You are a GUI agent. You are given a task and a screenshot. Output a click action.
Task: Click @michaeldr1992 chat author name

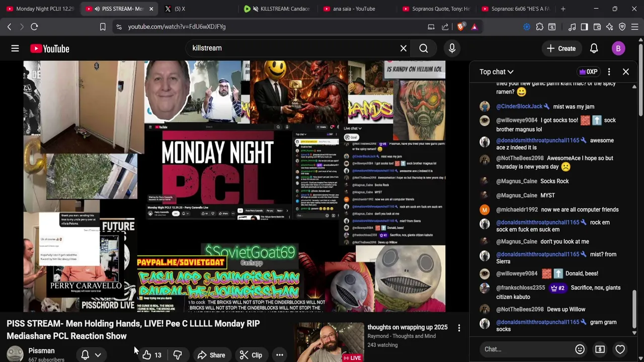[517, 210]
